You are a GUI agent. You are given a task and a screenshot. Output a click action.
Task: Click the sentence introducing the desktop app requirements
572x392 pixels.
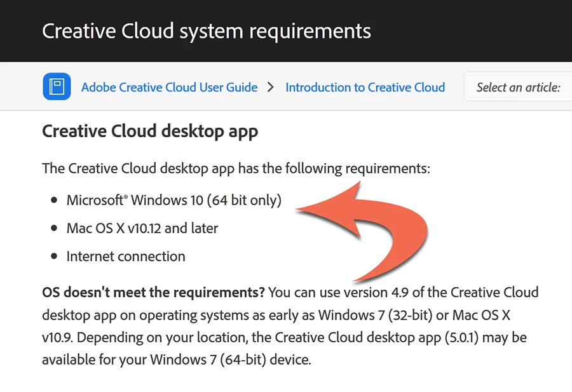[236, 169]
